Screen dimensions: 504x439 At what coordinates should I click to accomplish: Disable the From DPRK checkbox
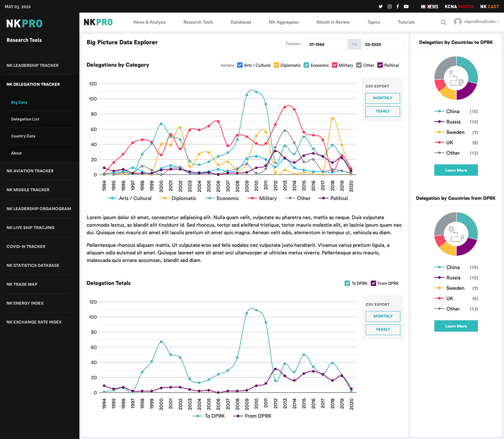click(373, 283)
